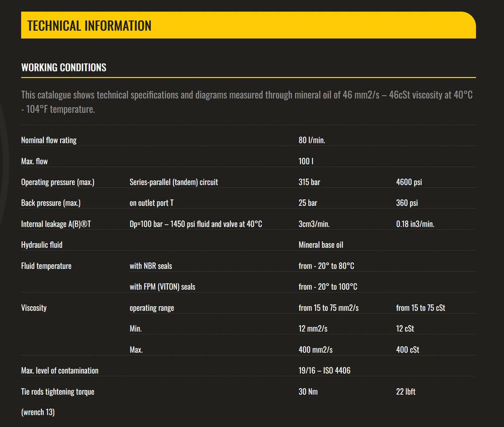This screenshot has width=504, height=427.
Task: Select the with NBR seals text
Action: pyautogui.click(x=151, y=266)
